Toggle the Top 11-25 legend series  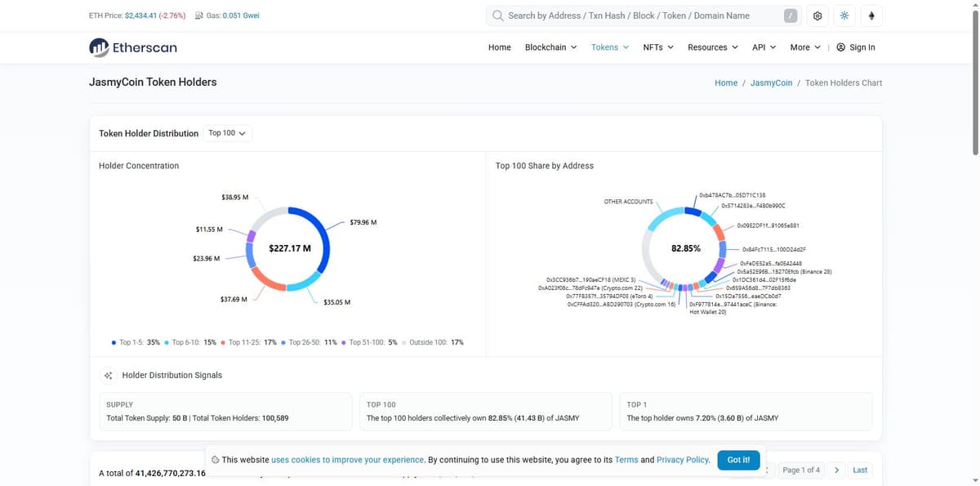coord(249,342)
